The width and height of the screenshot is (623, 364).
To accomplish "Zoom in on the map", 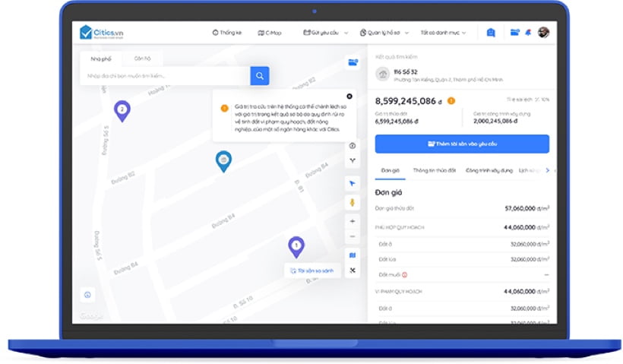I will 353,221.
